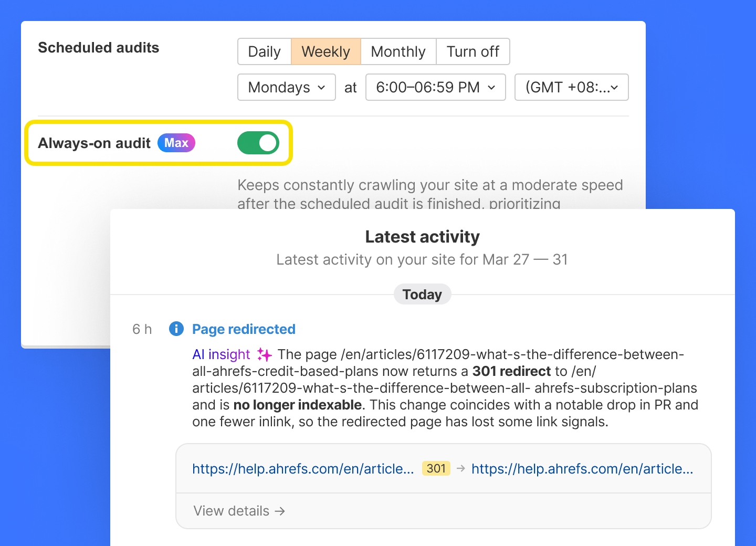Open the Mondays day dropdown
Viewport: 756px width, 546px height.
(286, 87)
